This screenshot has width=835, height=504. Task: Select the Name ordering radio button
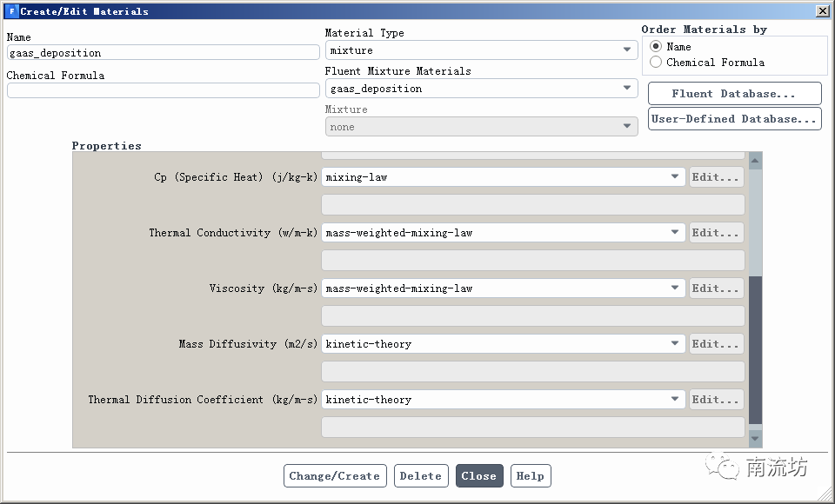click(x=656, y=46)
